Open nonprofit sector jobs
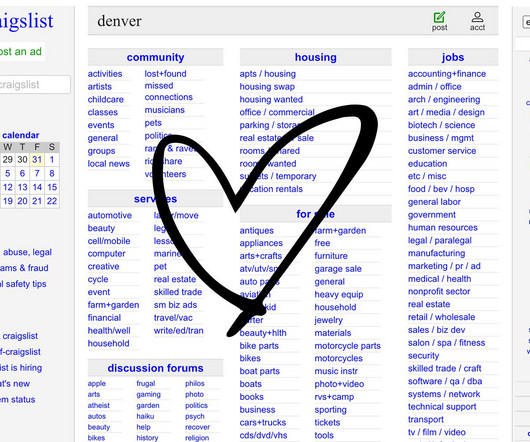 tap(439, 291)
